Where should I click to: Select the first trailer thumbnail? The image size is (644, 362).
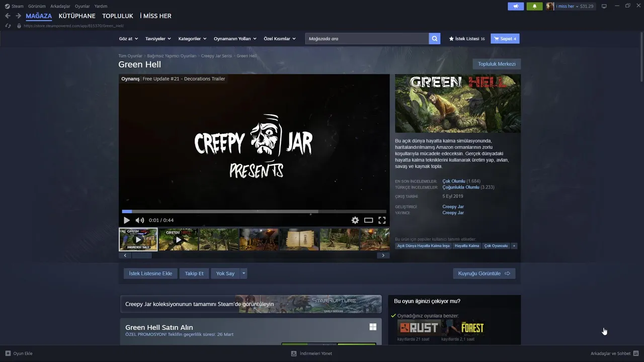point(138,239)
